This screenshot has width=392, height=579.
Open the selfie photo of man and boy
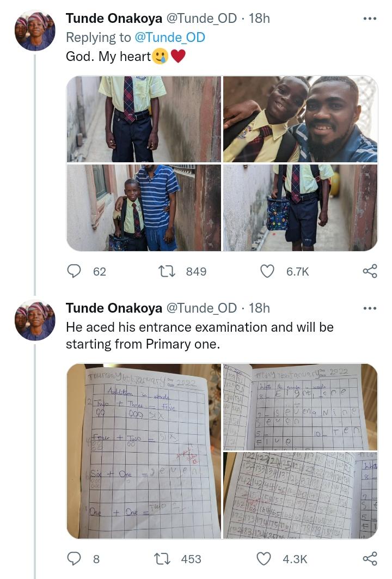pyautogui.click(x=300, y=119)
